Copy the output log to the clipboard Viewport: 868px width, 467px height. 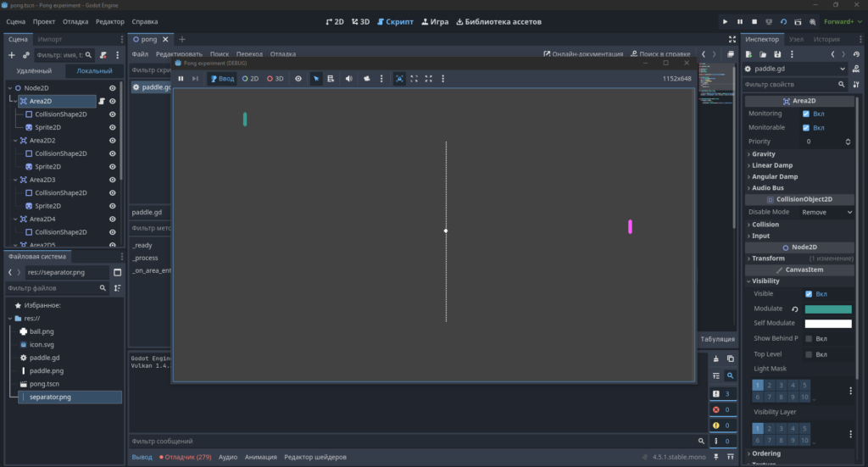point(730,359)
